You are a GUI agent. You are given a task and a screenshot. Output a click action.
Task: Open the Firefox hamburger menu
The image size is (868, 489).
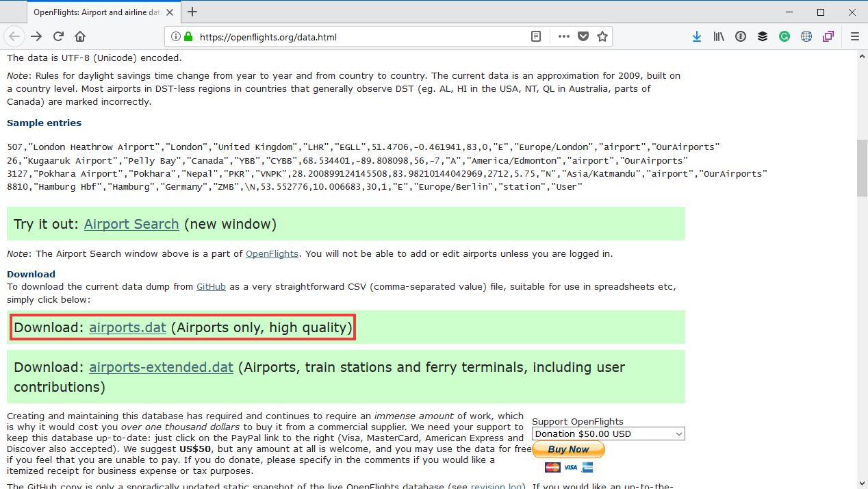pyautogui.click(x=854, y=37)
